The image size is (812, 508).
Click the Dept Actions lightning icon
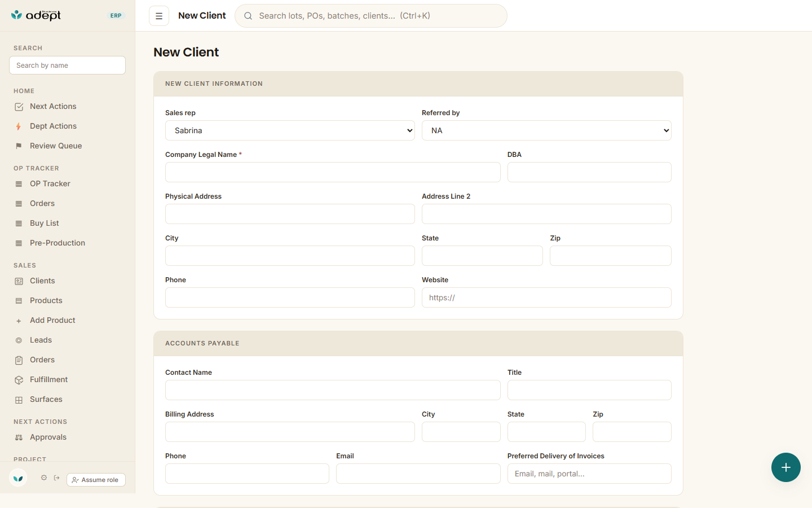(x=19, y=126)
